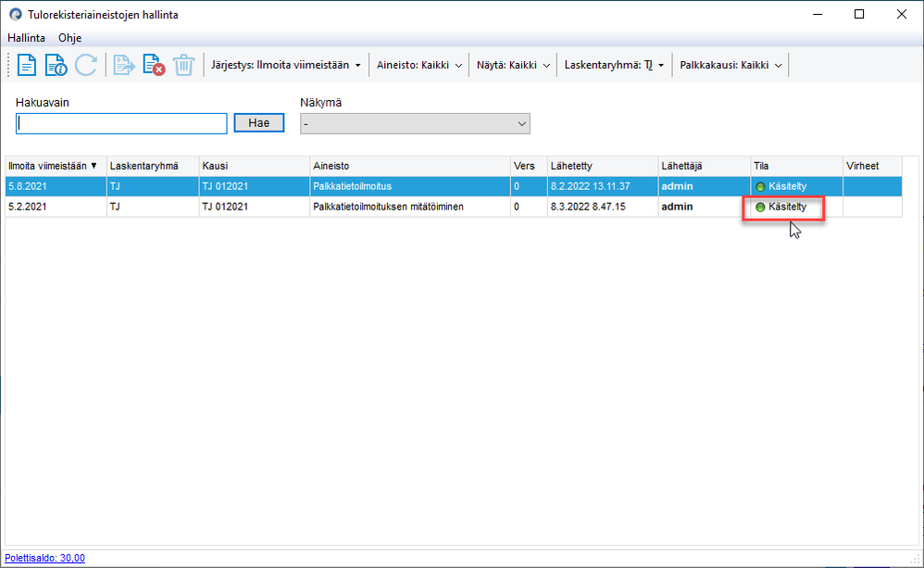Close the Tulorekisteriaineistojen hallinta window
The height and width of the screenshot is (568, 924).
[902, 14]
